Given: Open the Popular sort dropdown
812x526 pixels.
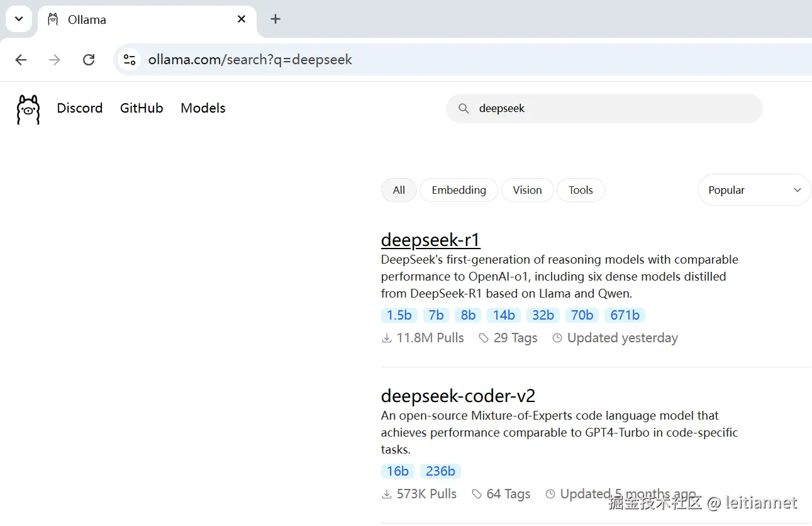Looking at the screenshot, I should 755,190.
